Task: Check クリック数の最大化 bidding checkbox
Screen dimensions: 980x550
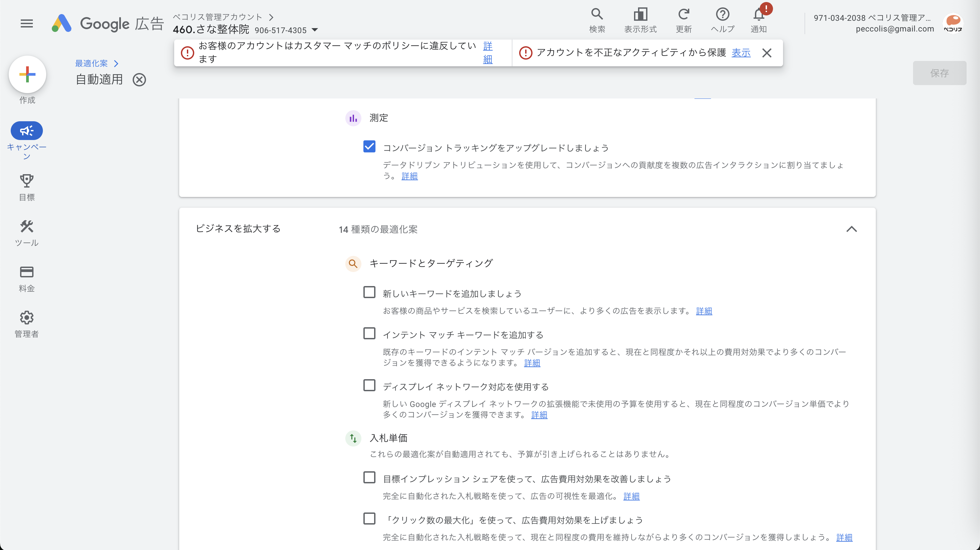Action: click(x=369, y=519)
